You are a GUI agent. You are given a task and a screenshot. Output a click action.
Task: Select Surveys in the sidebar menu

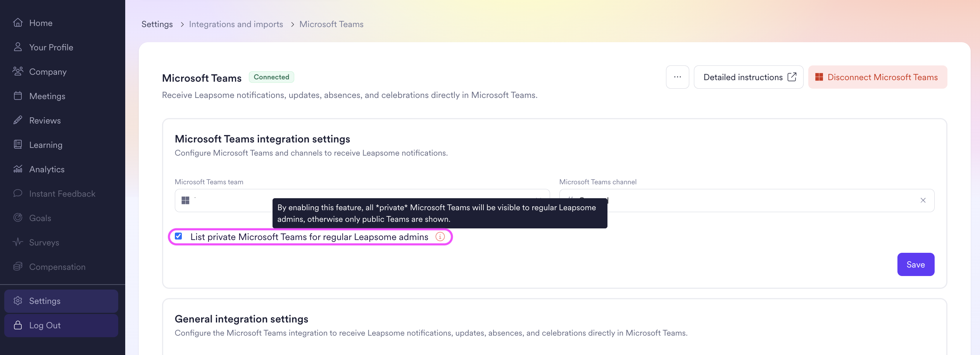click(x=44, y=243)
